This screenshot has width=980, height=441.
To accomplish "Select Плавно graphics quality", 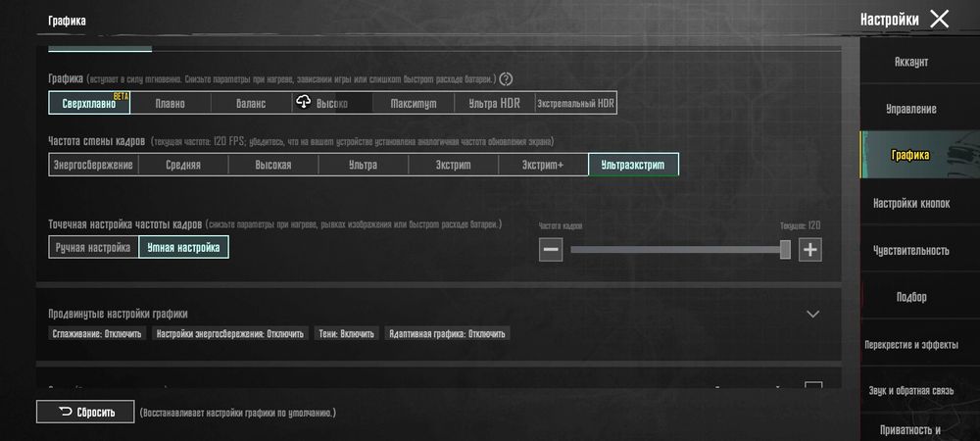I will tap(170, 103).
